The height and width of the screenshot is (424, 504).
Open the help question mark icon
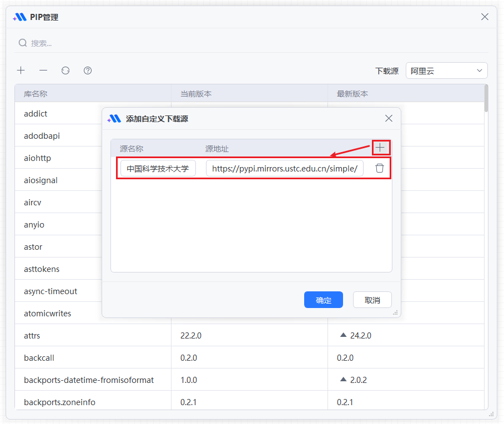tap(88, 70)
